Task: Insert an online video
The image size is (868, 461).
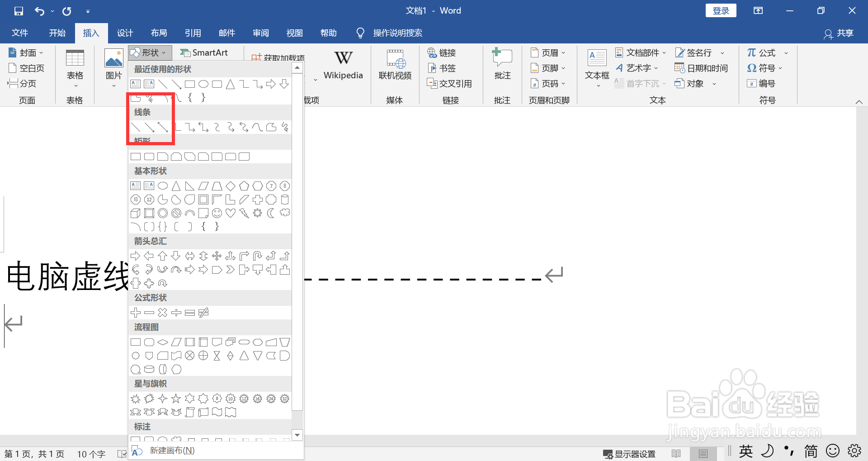Action: point(395,66)
